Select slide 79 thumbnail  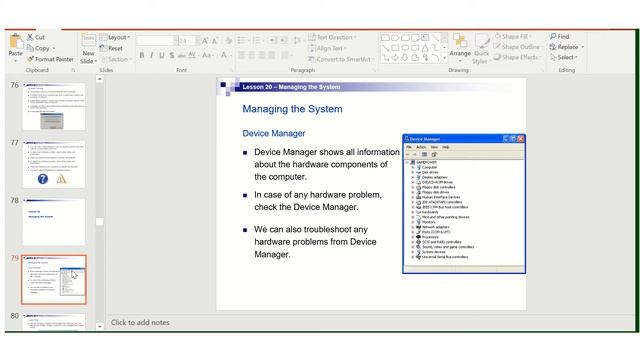tap(53, 280)
